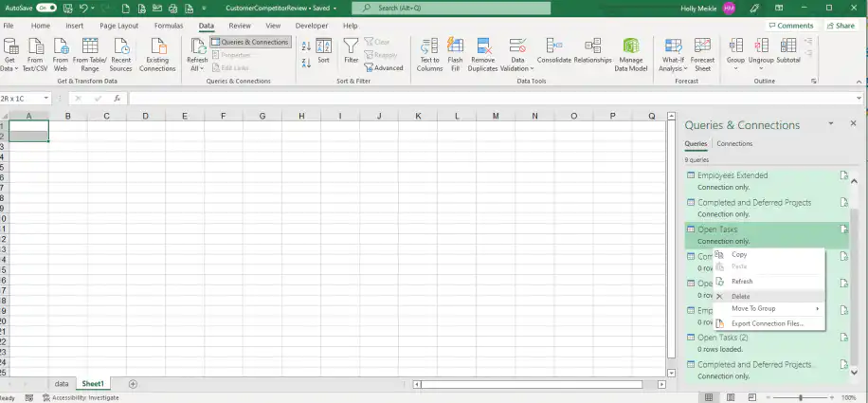
Task: Open Customize Quick Access Toolbar dropdown
Action: [x=205, y=9]
